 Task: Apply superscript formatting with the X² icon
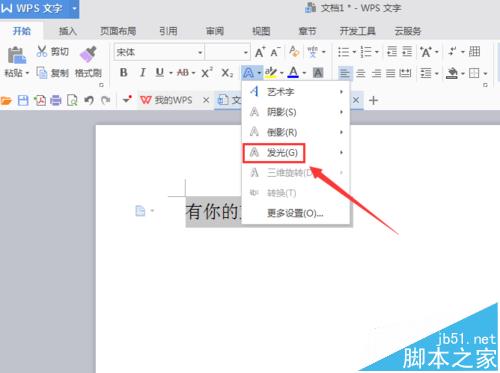coord(207,72)
